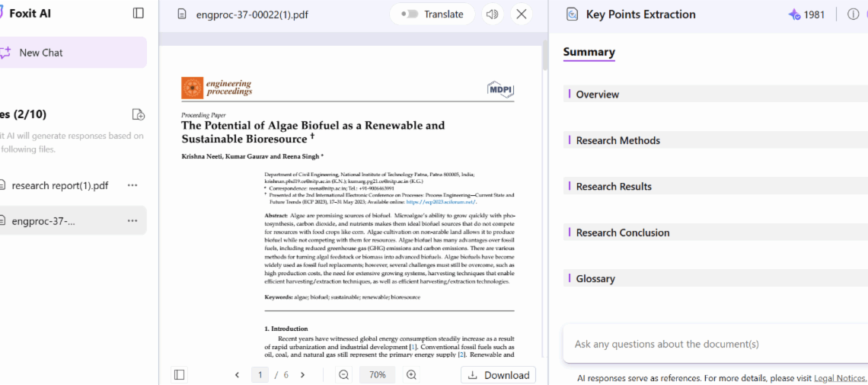Click the add file icon
The height and width of the screenshot is (385, 868).
(138, 114)
